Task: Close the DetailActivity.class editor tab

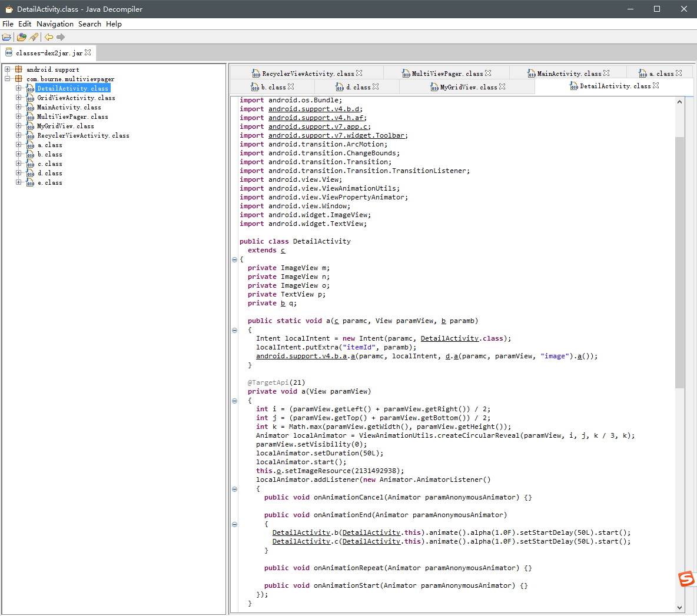Action: pyautogui.click(x=656, y=86)
